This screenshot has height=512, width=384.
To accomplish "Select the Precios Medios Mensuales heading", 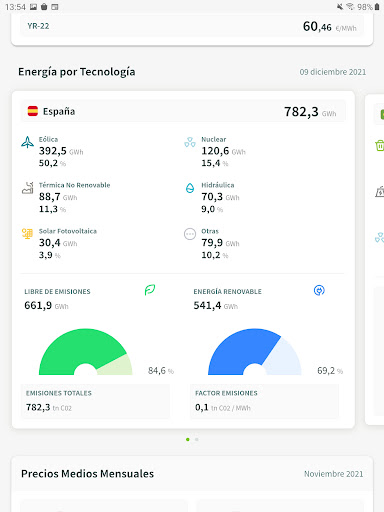I will click(x=87, y=474).
